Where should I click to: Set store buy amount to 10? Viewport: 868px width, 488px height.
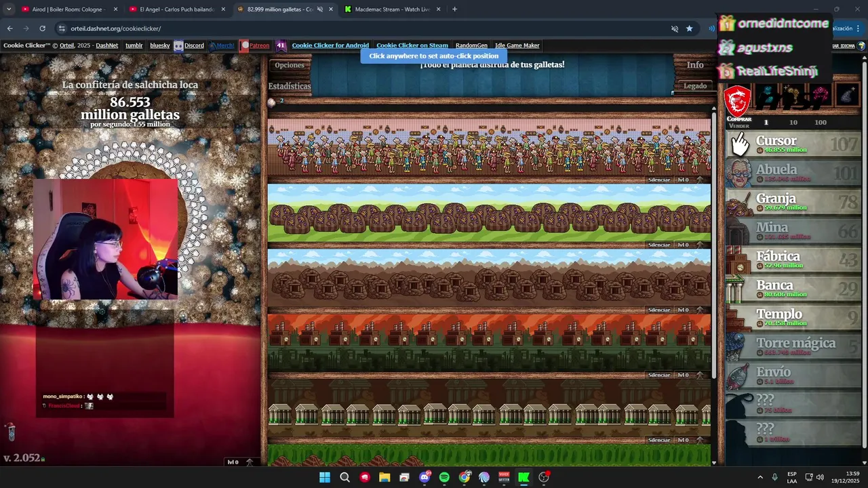pyautogui.click(x=793, y=123)
